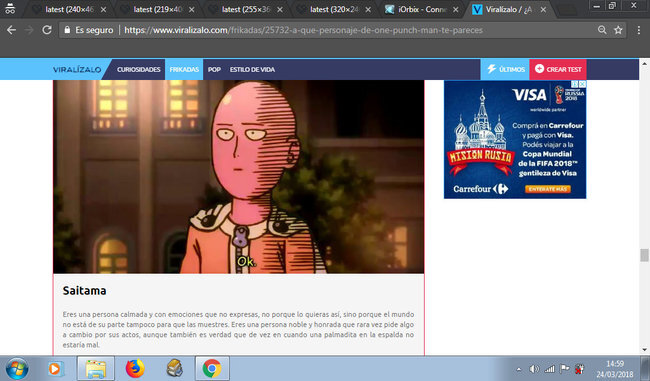Reload the current page
This screenshot has width=650, height=381.
pyautogui.click(x=47, y=30)
